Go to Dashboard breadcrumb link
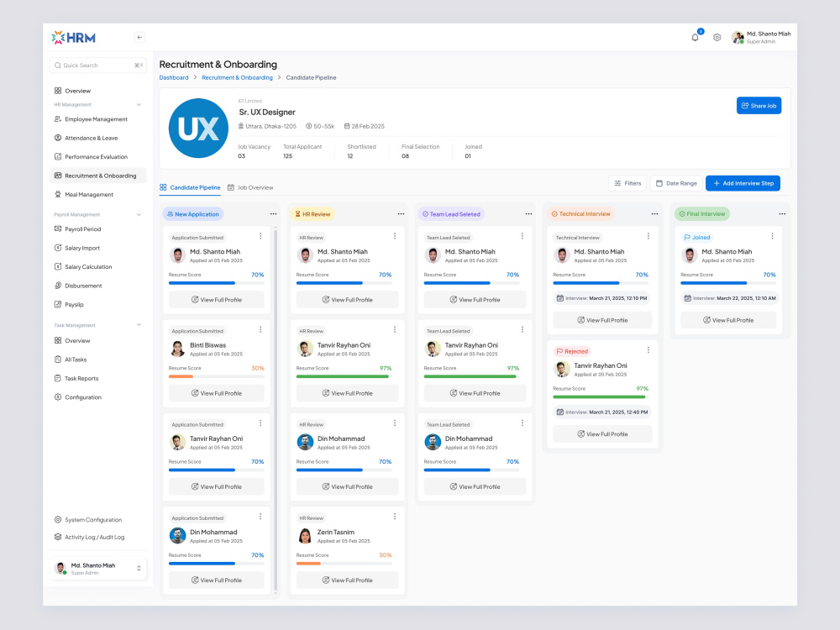 coord(174,77)
